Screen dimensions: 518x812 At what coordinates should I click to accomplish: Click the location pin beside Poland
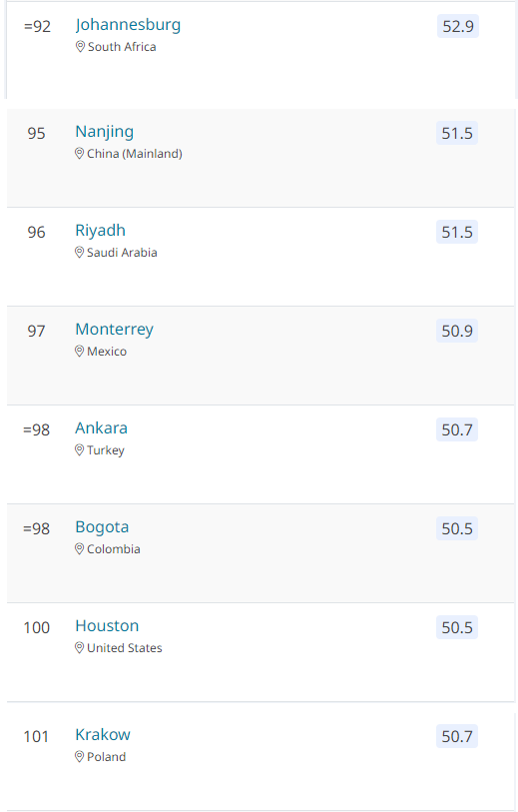click(79, 757)
